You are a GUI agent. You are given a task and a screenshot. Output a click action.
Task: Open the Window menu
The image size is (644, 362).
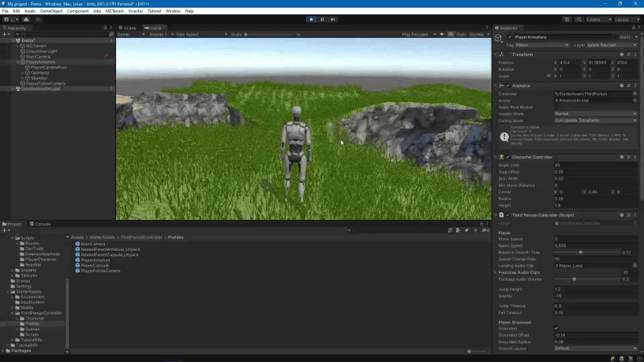coord(173,11)
